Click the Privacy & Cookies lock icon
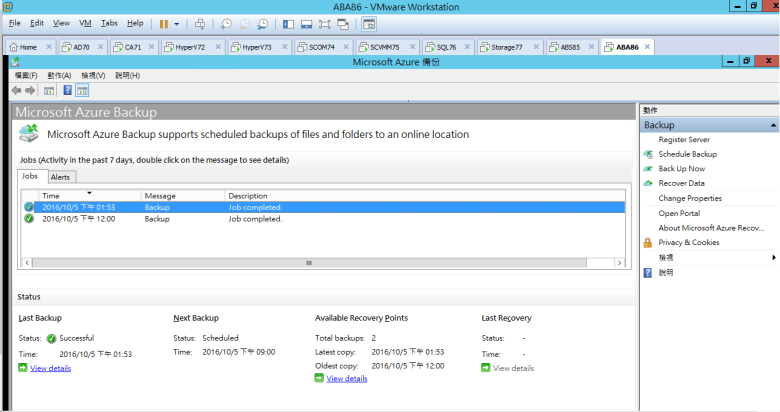The height and width of the screenshot is (412, 780). (x=649, y=242)
